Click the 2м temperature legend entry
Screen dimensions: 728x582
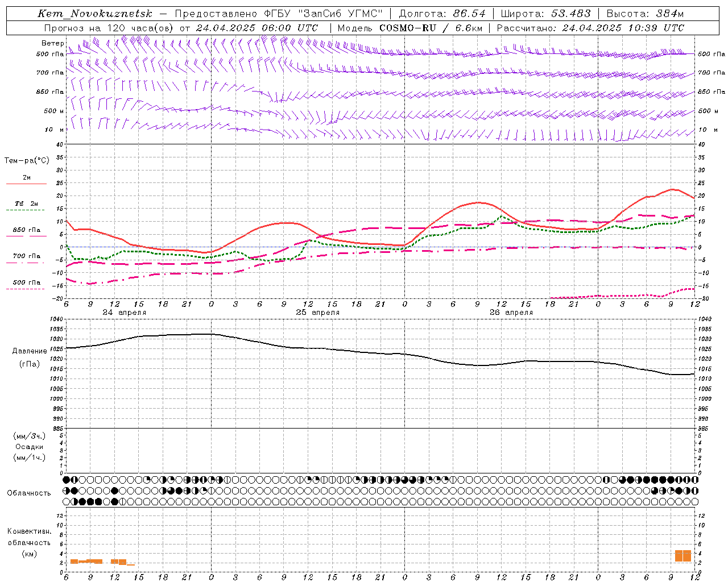[x=27, y=178]
